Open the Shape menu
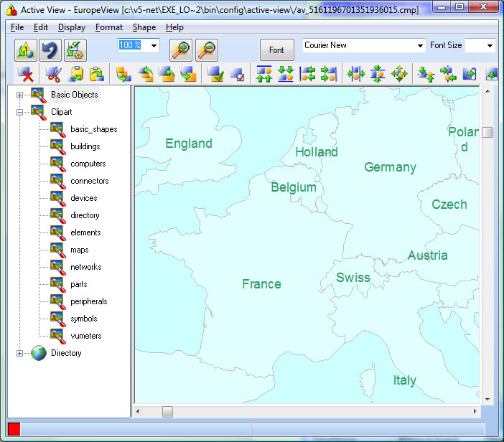Image resolution: width=504 pixels, height=442 pixels. (x=144, y=27)
